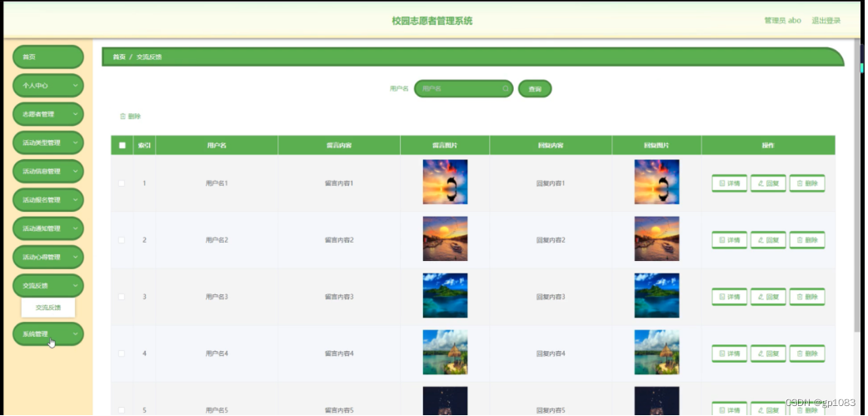Click 管理员 abo at top right

point(783,21)
